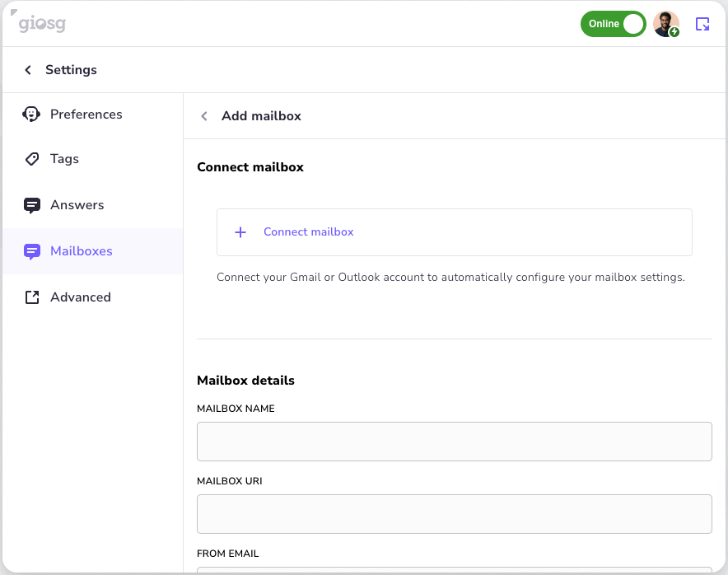The image size is (728, 575).
Task: Click the giosg logo
Action: click(x=40, y=24)
